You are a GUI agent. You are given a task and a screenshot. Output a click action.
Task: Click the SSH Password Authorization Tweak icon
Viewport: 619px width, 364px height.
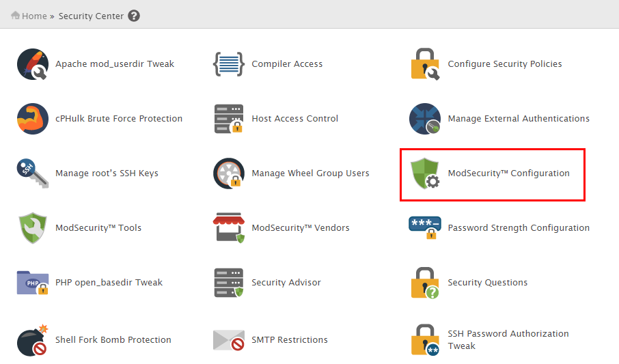pyautogui.click(x=425, y=340)
